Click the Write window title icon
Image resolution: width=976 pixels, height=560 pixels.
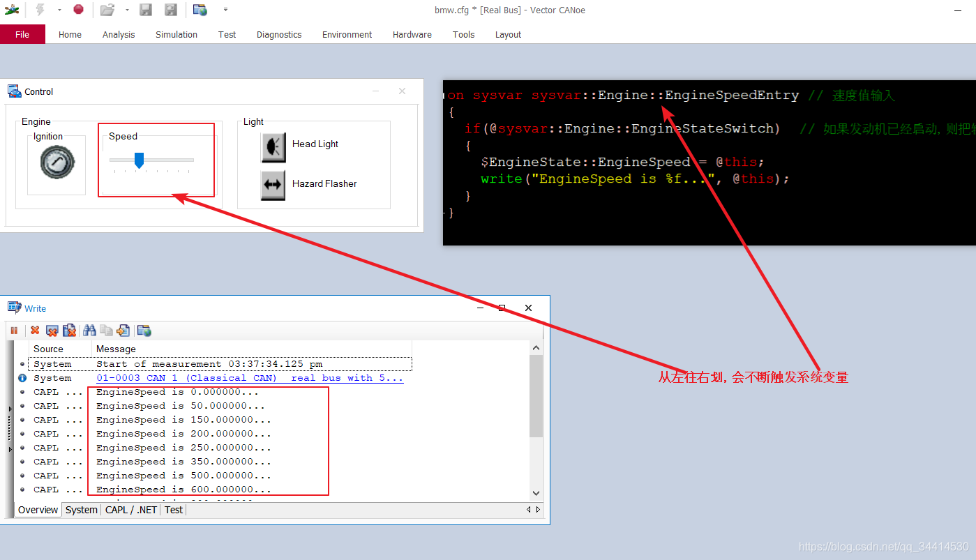coord(14,308)
